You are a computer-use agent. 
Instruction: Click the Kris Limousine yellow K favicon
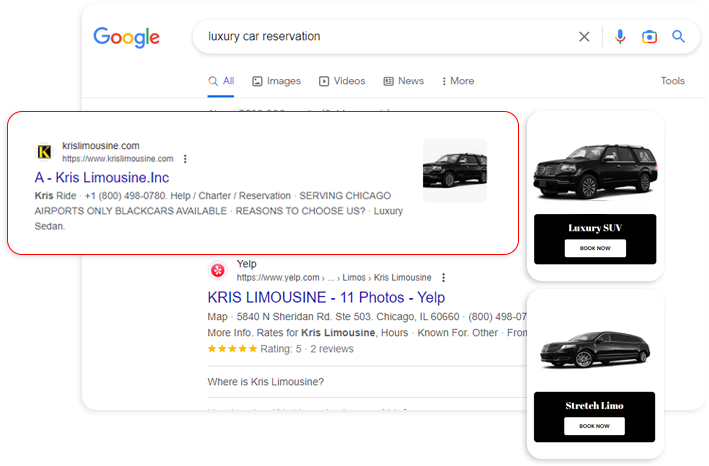44,152
